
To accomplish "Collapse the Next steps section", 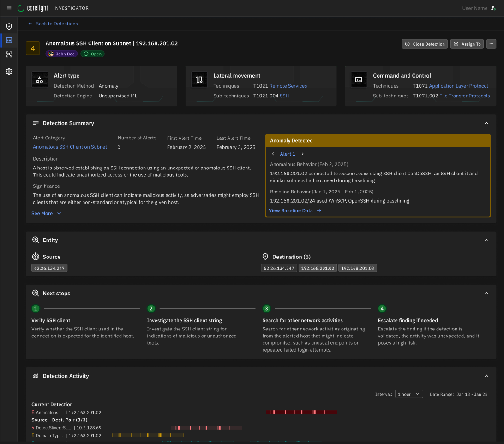I will 486,293.
